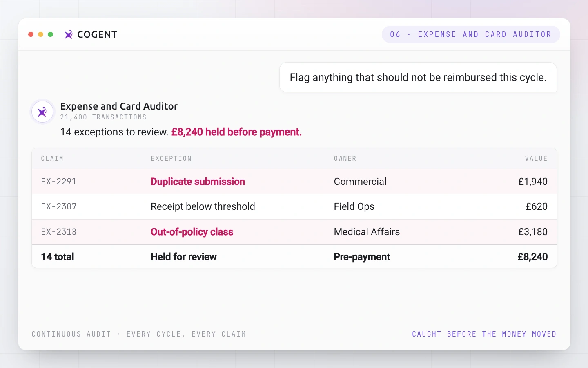Select claim EX-2291
The height and width of the screenshot is (368, 588).
coord(59,182)
